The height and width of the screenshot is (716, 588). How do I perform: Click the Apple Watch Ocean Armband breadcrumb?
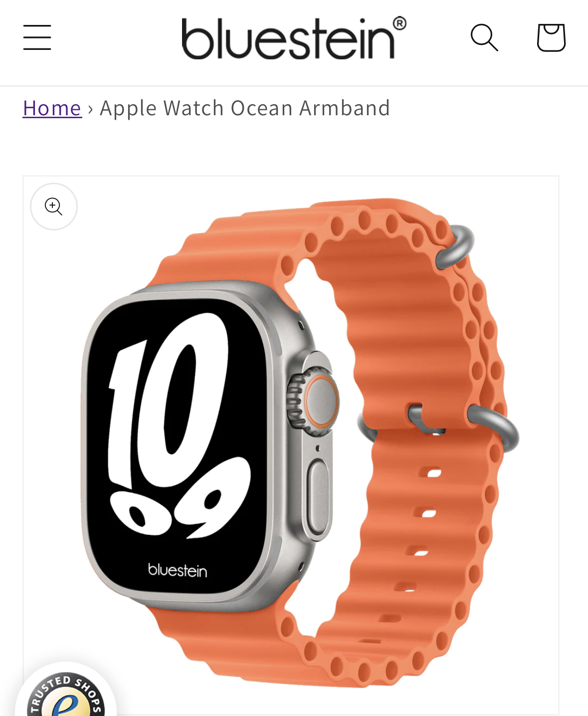245,108
